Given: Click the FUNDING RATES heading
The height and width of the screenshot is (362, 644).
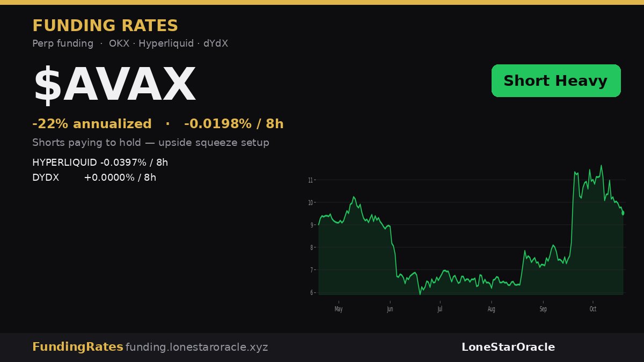Looking at the screenshot, I should tap(105, 26).
